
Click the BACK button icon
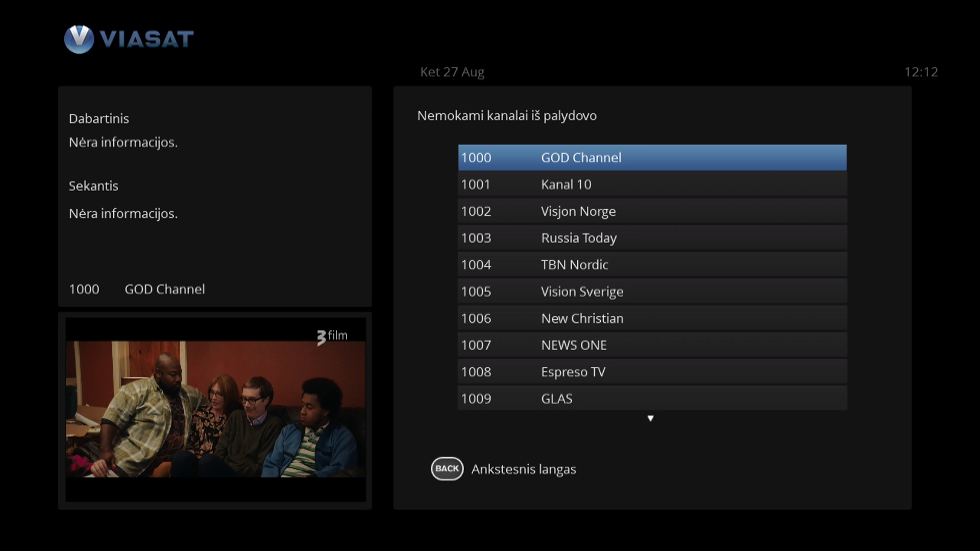pos(447,469)
